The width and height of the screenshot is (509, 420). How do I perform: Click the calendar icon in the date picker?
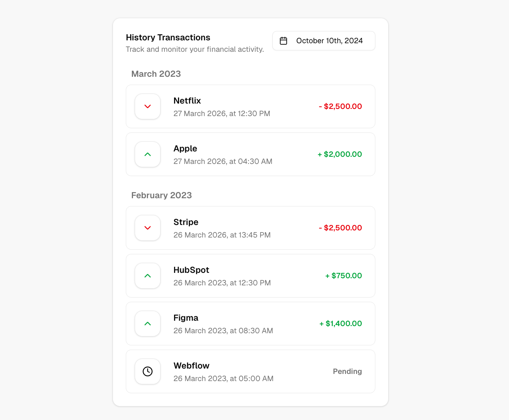pos(283,41)
